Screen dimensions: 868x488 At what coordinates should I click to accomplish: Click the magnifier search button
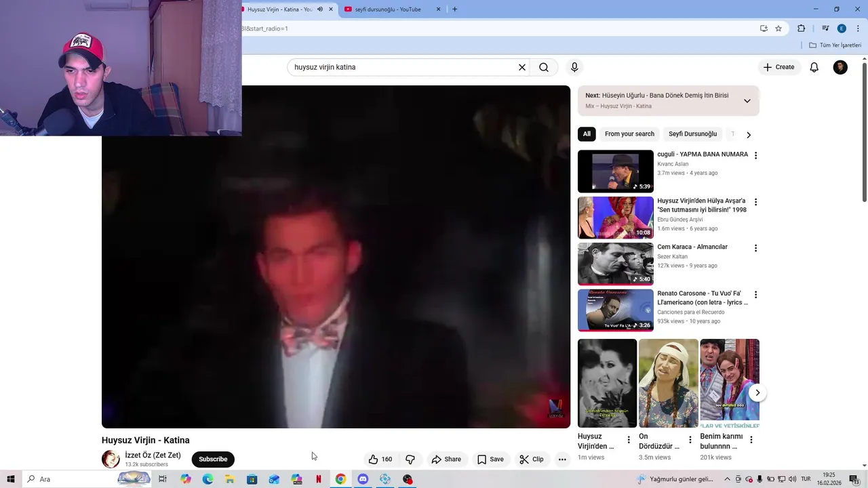pos(544,67)
